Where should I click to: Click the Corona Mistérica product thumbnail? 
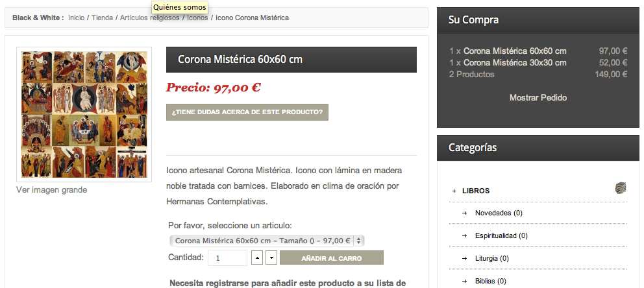pyautogui.click(x=84, y=114)
